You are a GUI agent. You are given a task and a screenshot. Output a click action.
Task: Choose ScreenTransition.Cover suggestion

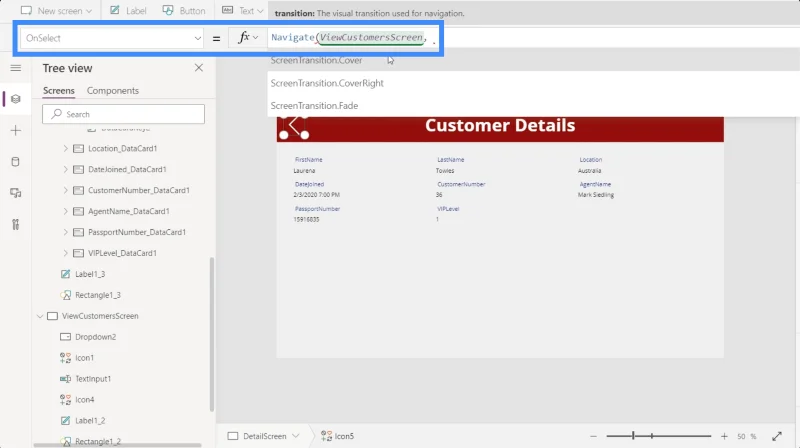click(x=533, y=60)
